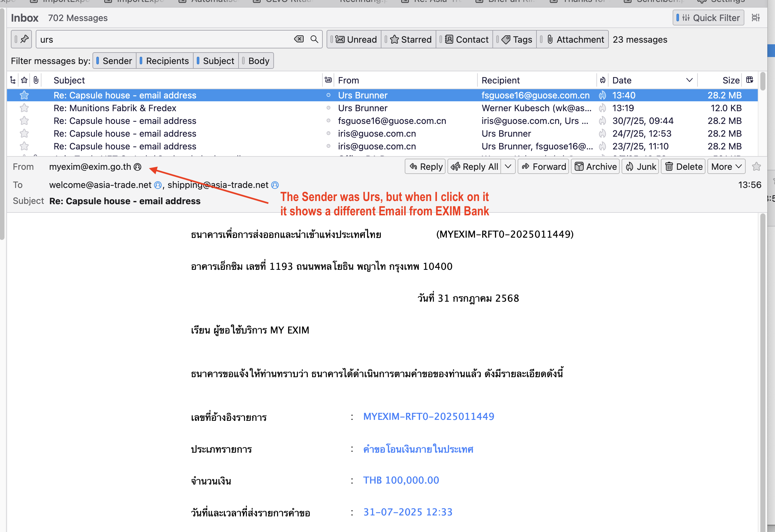775x532 pixels.
Task: Click the Subject column header
Action: 69,80
